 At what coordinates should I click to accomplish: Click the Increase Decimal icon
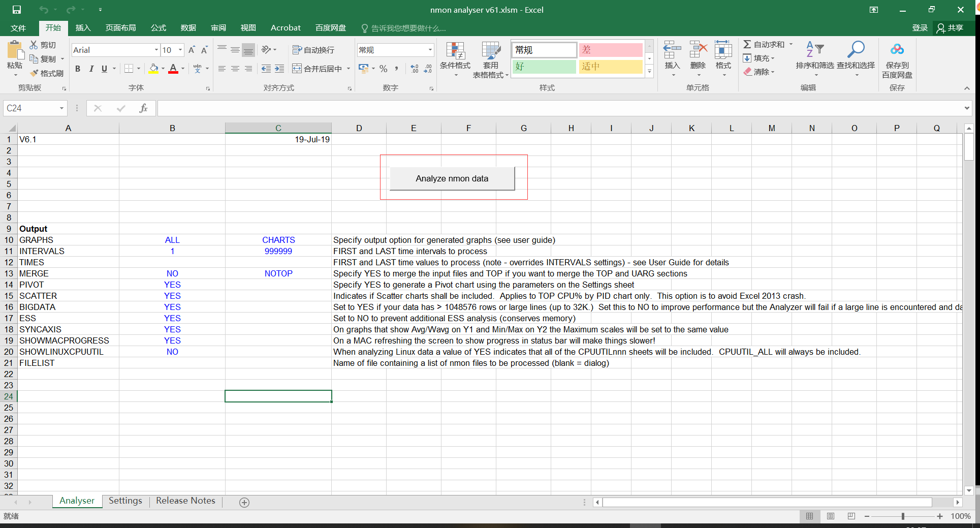[415, 69]
